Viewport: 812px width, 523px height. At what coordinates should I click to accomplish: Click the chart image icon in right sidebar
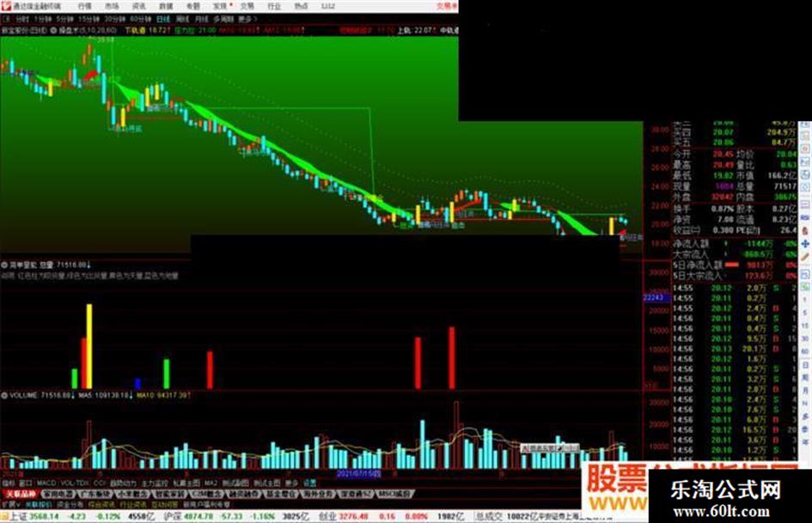pos(805,162)
